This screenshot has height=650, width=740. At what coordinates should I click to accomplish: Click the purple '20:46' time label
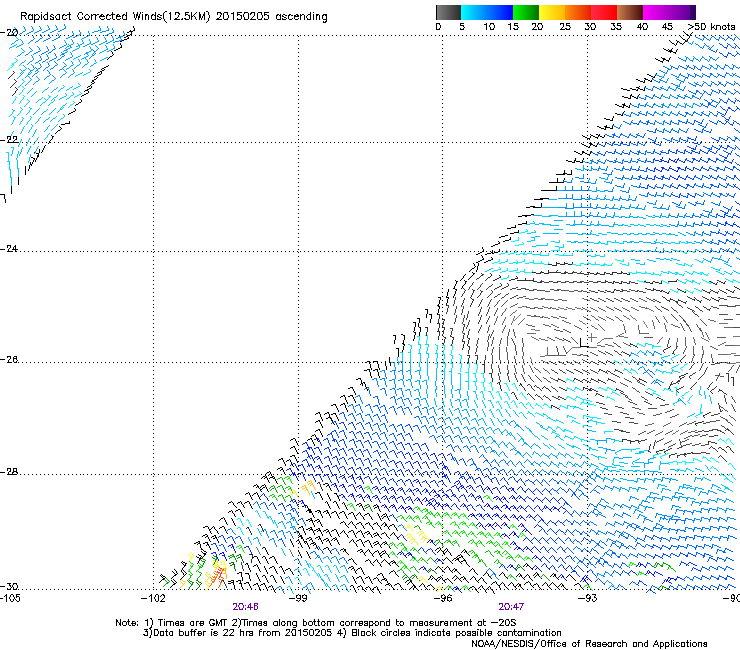(245, 607)
